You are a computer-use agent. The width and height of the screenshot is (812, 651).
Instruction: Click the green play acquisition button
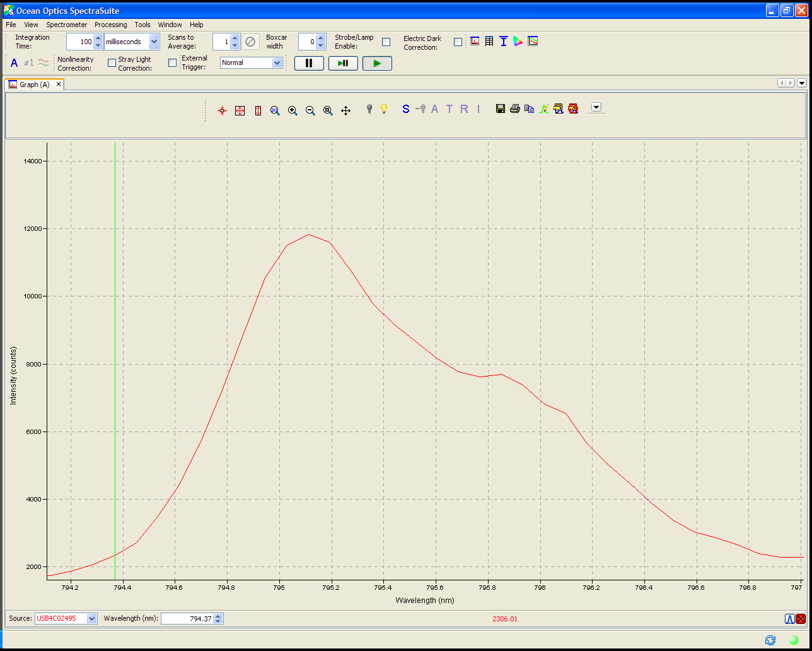pos(377,63)
